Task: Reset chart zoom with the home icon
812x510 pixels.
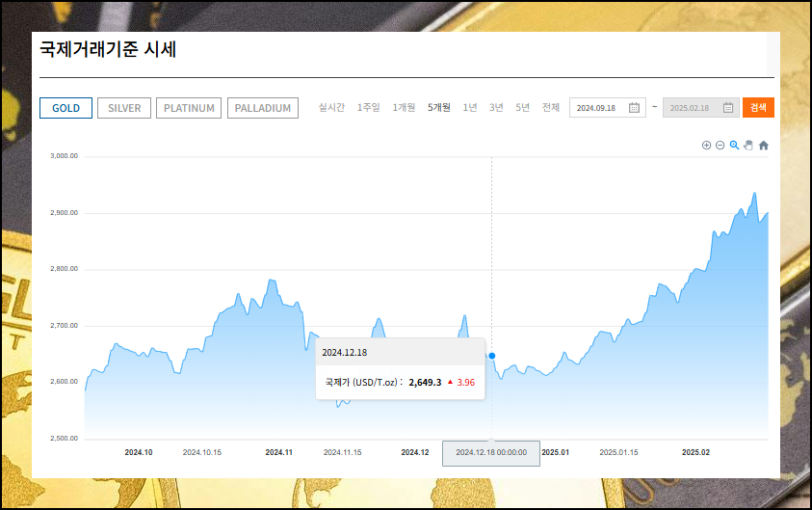Action: point(763,146)
